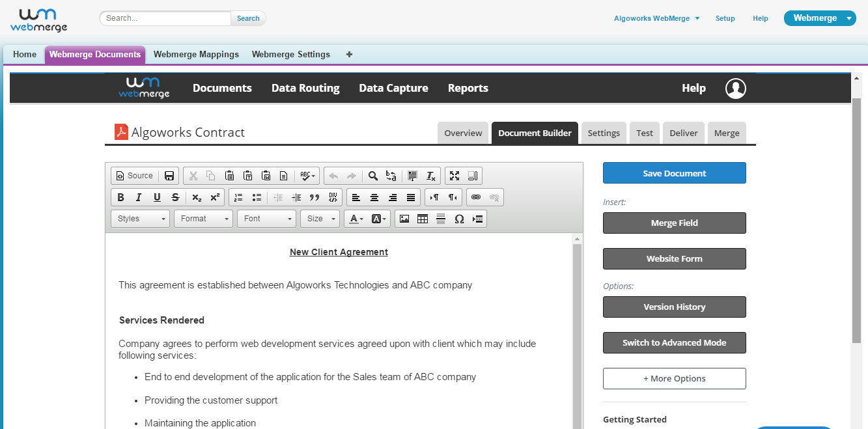Switch to the Settings tab

604,133
